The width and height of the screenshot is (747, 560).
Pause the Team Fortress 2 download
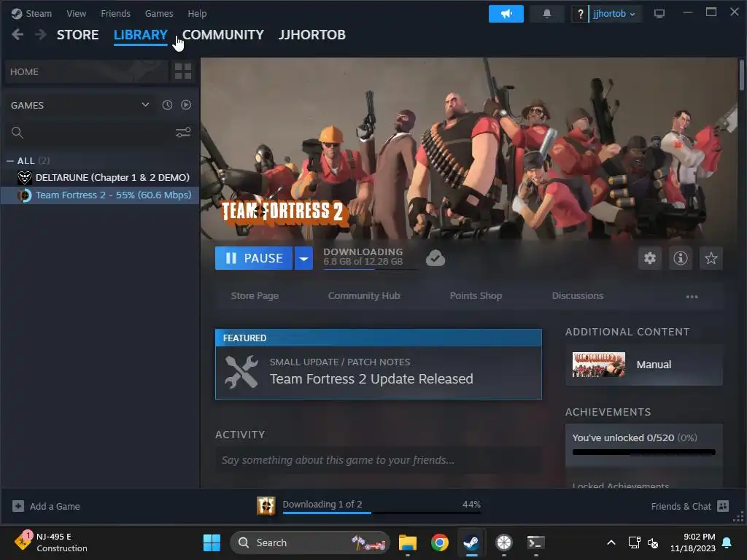coord(253,258)
